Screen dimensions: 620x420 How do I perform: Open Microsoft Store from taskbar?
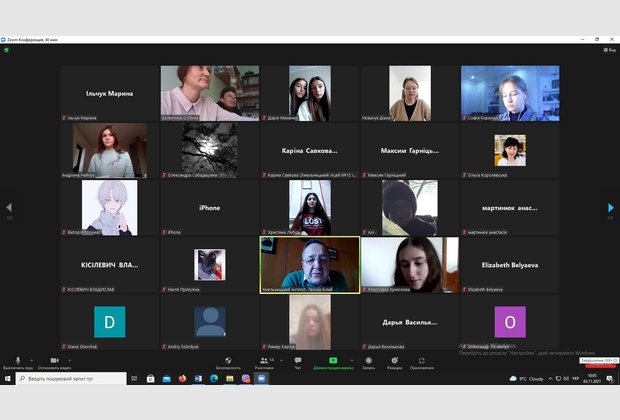(150, 378)
